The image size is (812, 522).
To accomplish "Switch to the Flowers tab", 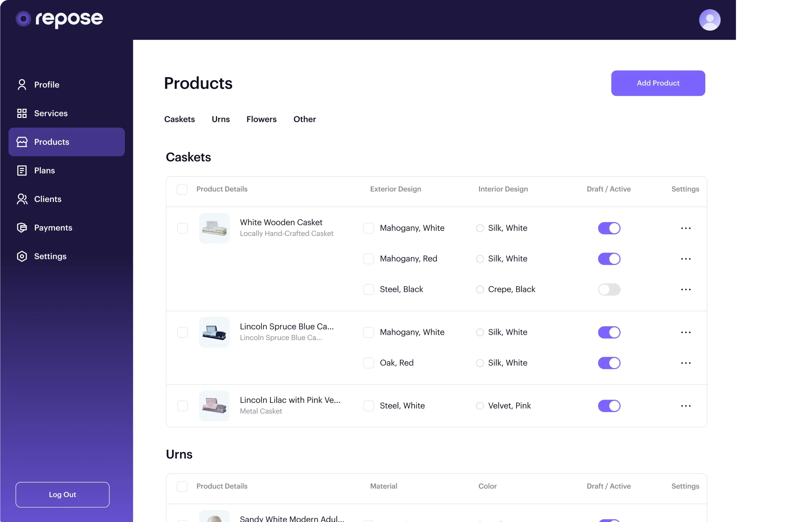I will 261,119.
